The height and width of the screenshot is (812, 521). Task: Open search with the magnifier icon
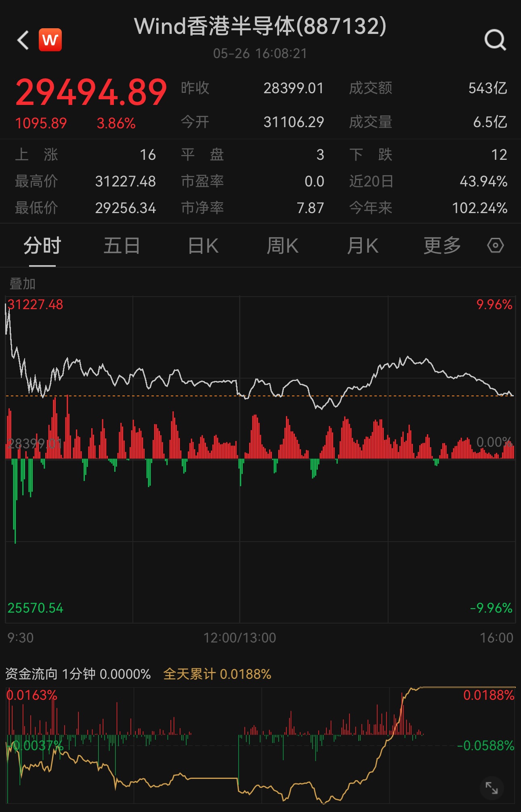tap(495, 40)
